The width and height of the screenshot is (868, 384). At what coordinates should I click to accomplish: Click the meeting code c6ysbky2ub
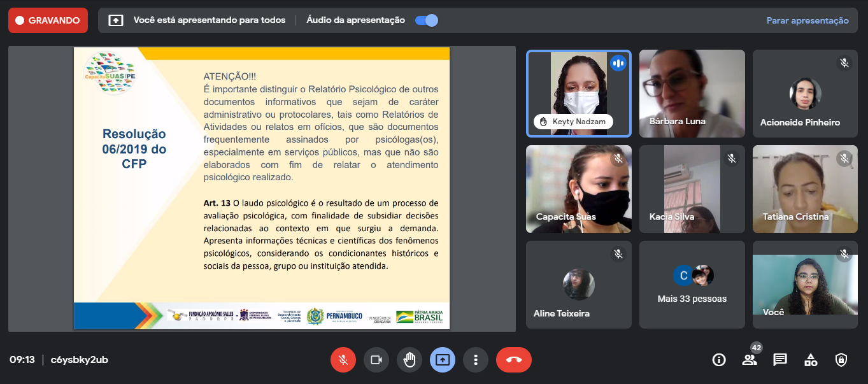point(80,360)
